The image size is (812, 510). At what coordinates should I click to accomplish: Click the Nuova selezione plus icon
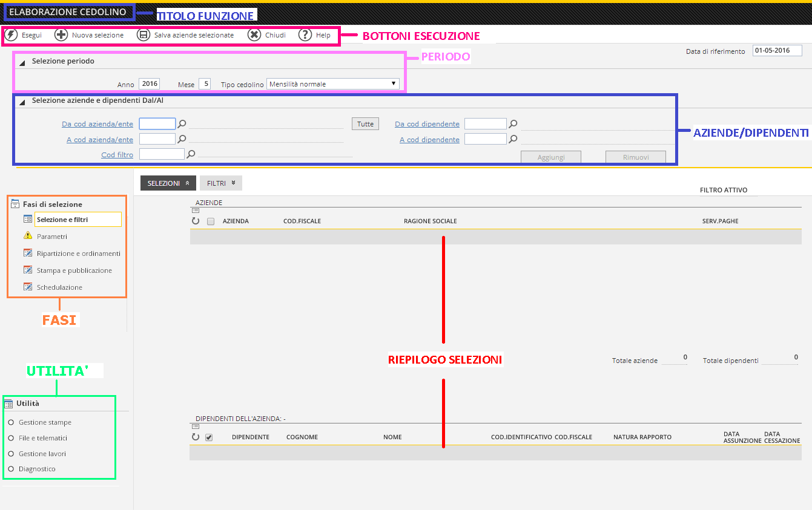point(61,35)
